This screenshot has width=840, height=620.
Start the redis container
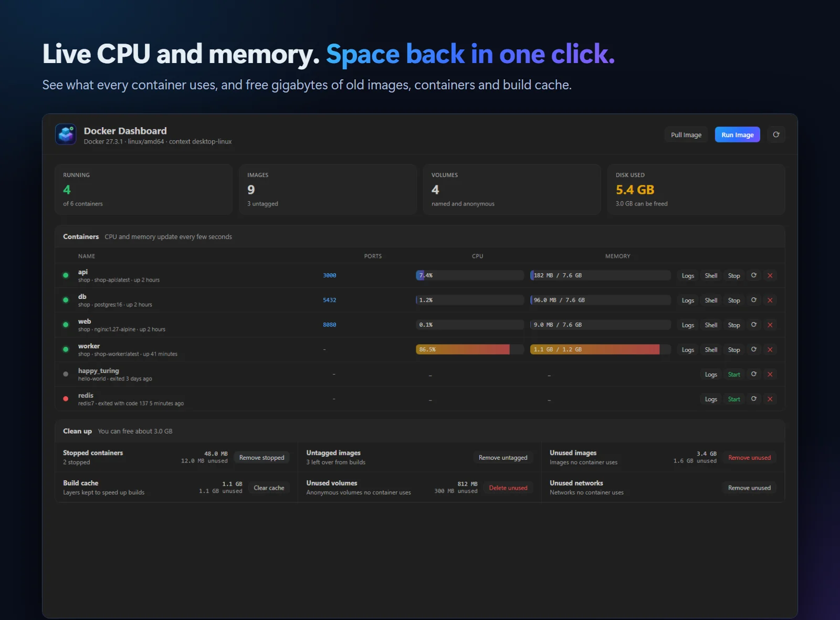pos(734,399)
